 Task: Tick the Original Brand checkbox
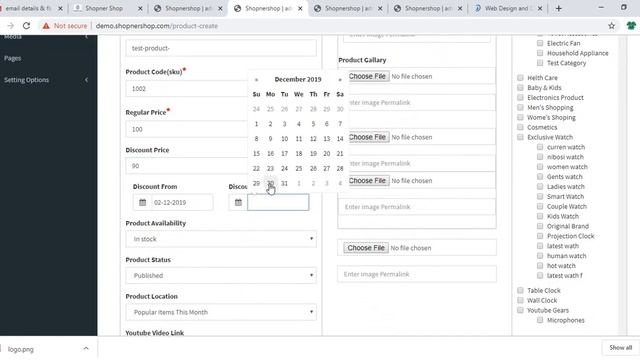click(540, 226)
